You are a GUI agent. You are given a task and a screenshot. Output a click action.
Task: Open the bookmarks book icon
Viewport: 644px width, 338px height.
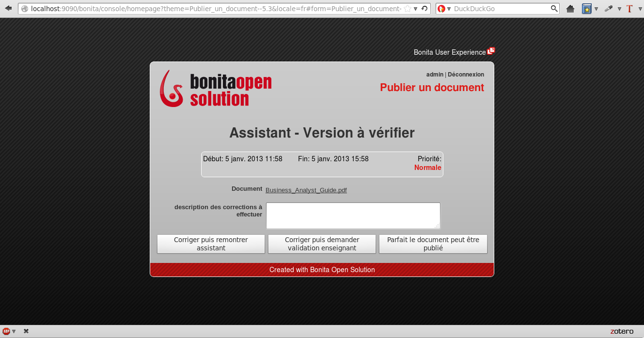tap(587, 9)
